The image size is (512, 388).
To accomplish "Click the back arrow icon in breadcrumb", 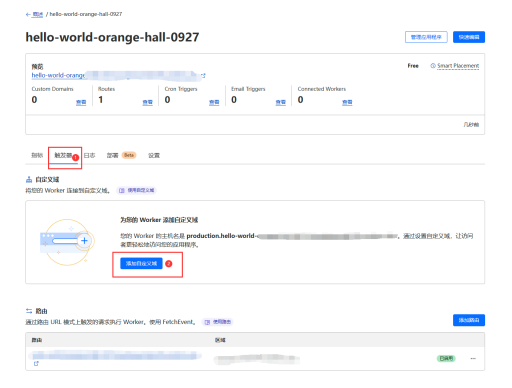I will coord(28,14).
